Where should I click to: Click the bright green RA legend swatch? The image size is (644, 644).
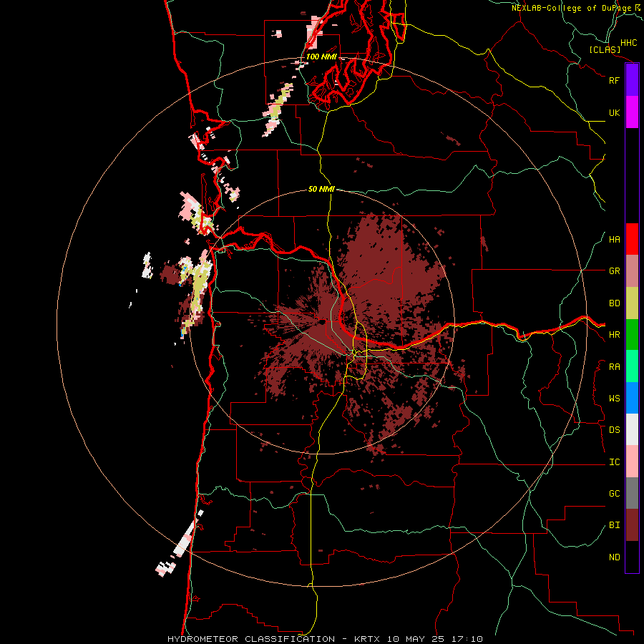coord(632,366)
